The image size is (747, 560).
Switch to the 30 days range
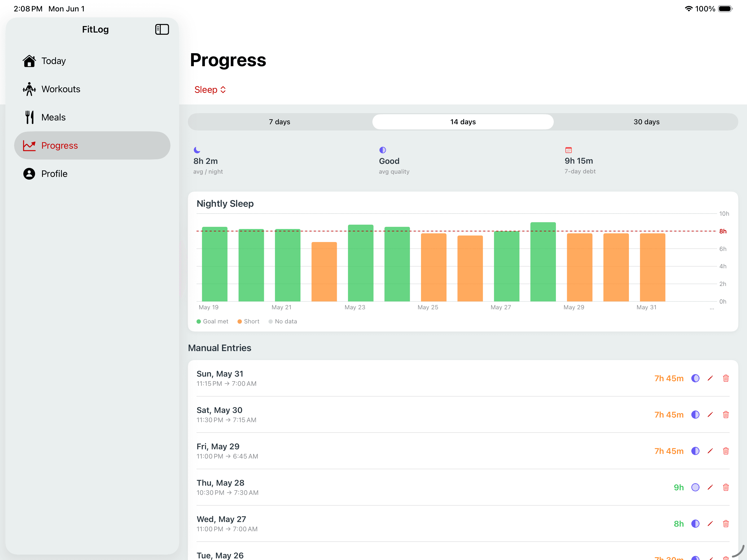(646, 122)
